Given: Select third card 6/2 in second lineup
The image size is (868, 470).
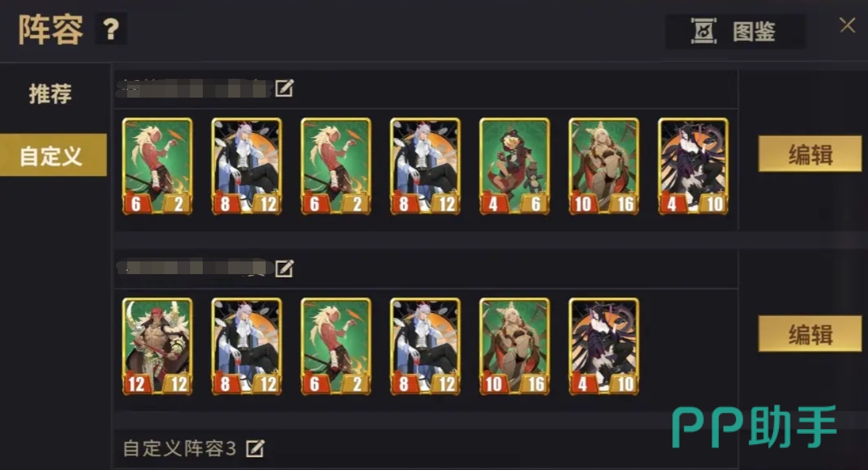Looking at the screenshot, I should (336, 346).
